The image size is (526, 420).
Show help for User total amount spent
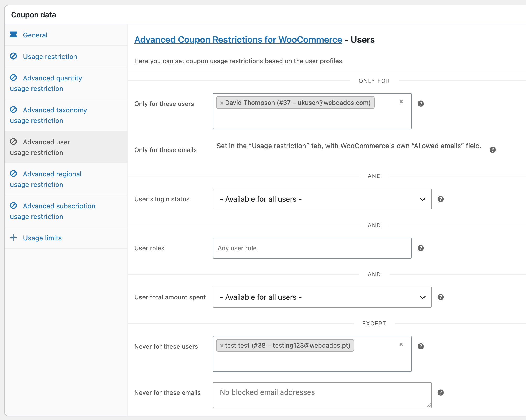[441, 297]
